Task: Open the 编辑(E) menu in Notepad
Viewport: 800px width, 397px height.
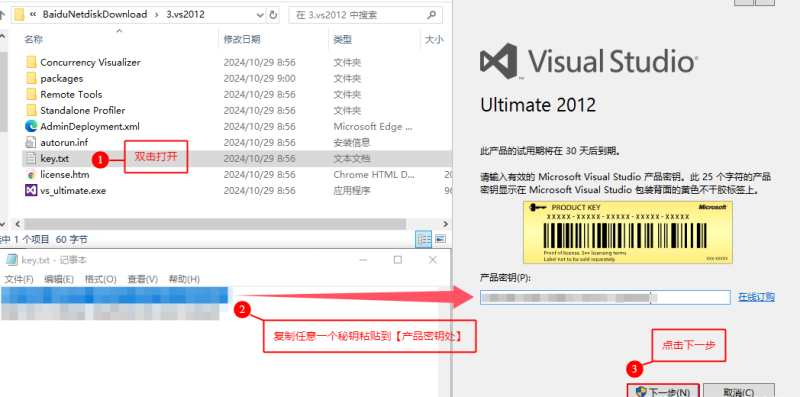Action: pos(59,280)
